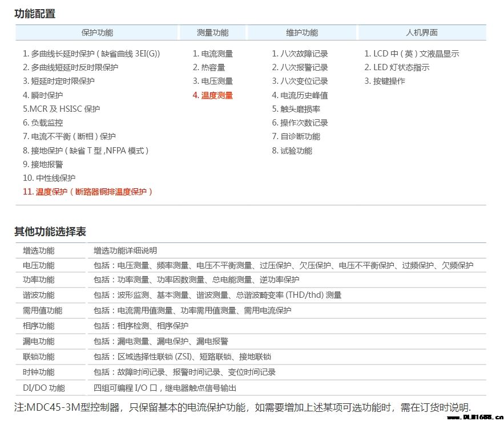Click 1. LCD 中(英)文液晶显示
Image resolution: width=504 pixels, height=421 pixels.
click(x=412, y=54)
